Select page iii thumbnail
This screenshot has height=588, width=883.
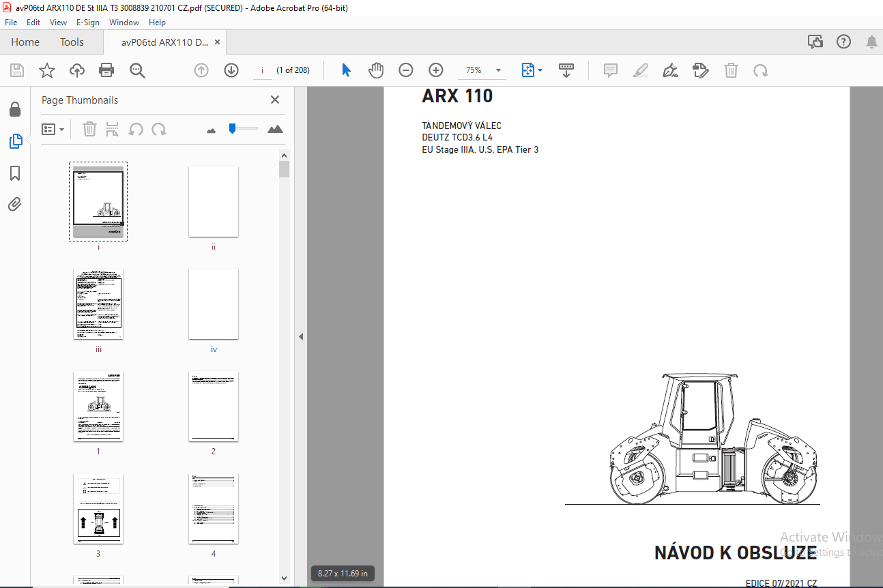(98, 304)
